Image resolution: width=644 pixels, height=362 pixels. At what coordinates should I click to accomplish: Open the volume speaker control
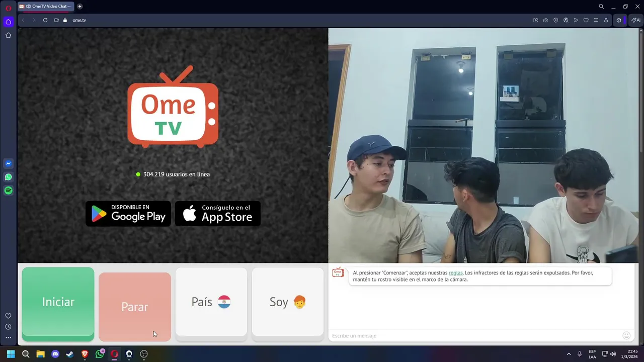click(613, 354)
